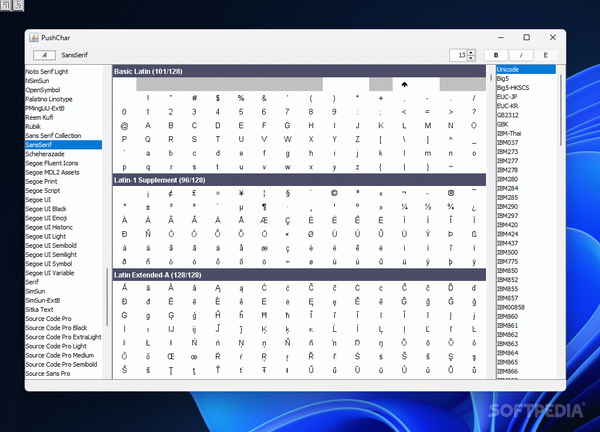Select the IBM-Thai encoding
600x432 pixels.
(509, 134)
